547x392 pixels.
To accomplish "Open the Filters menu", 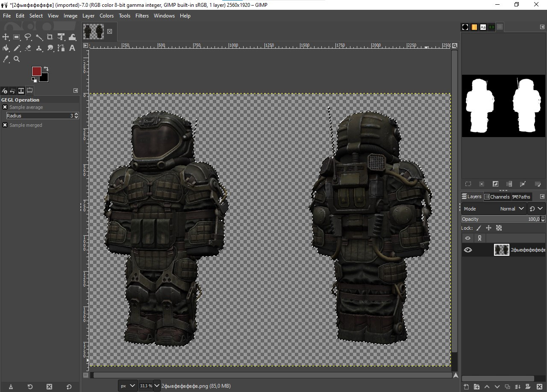I will pyautogui.click(x=142, y=16).
